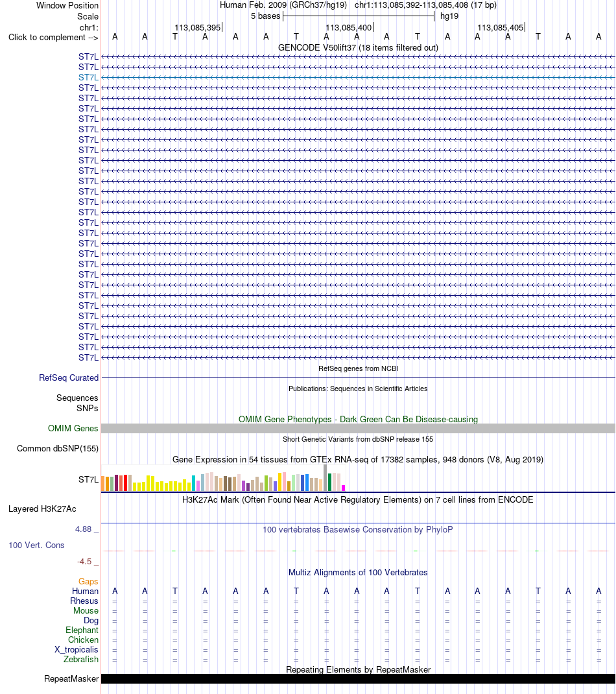Open '100 vertebrates Basewise Conservation by PhyloP' title
This screenshot has height=694, width=616.
358,529
